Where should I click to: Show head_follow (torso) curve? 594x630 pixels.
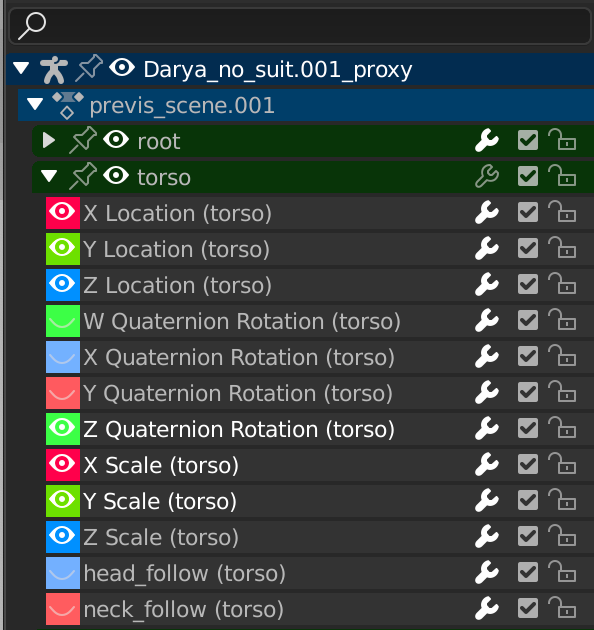[x=63, y=573]
